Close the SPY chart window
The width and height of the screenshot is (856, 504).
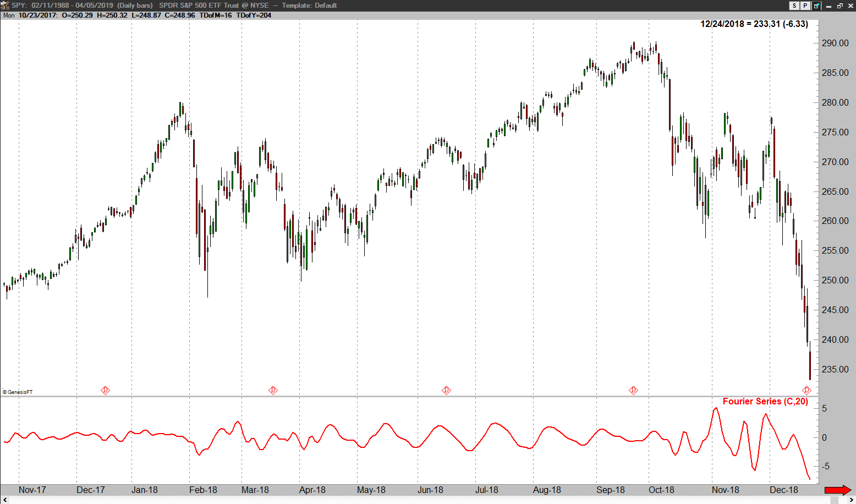coord(850,6)
